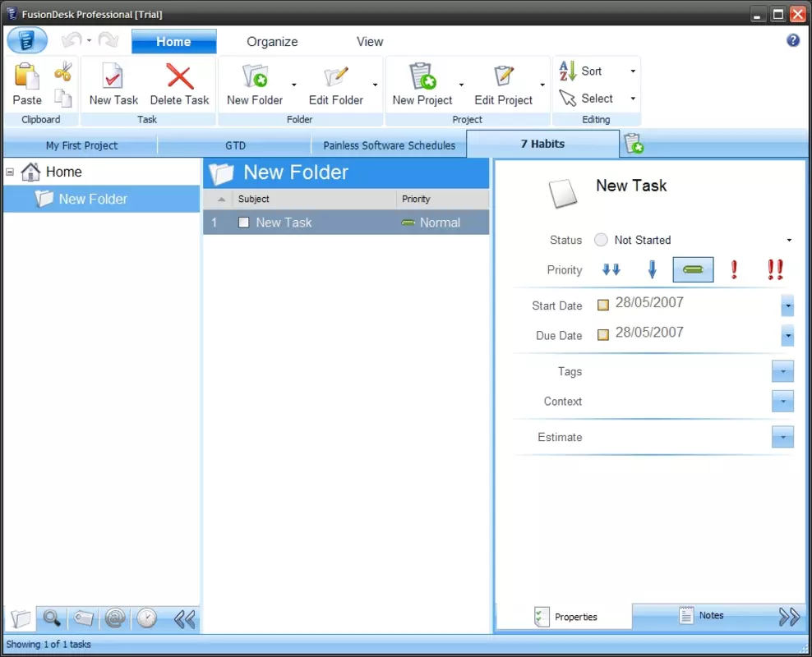This screenshot has width=812, height=657.
Task: Switch to the Organize ribbon tab
Action: (272, 41)
